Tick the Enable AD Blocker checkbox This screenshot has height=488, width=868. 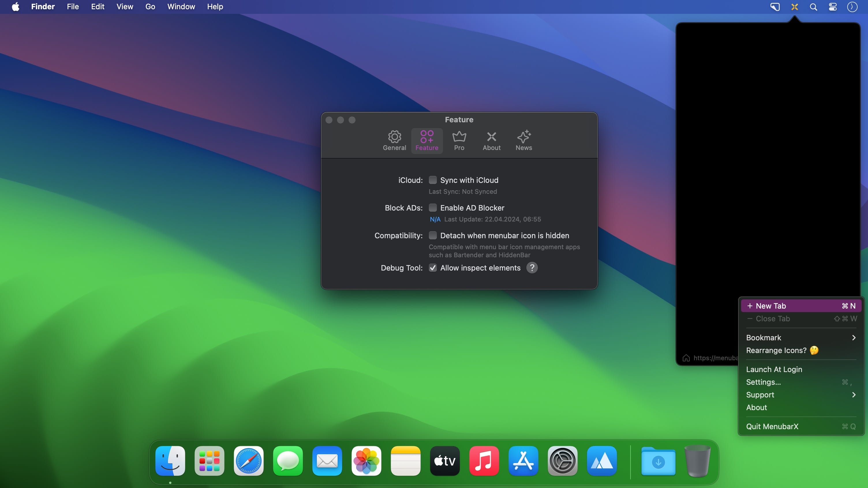click(433, 208)
